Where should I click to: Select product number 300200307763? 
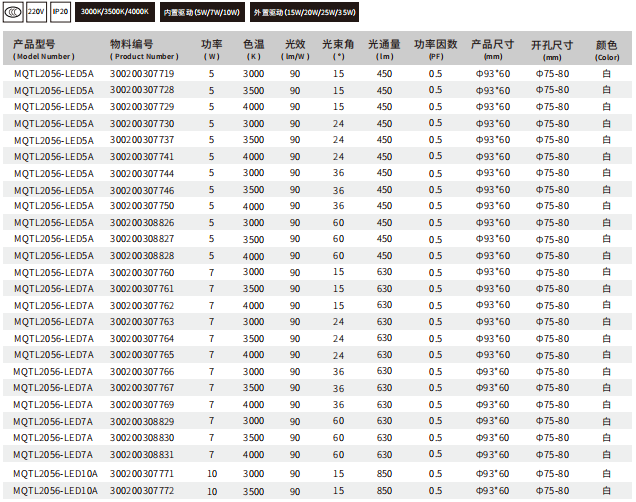coord(142,322)
